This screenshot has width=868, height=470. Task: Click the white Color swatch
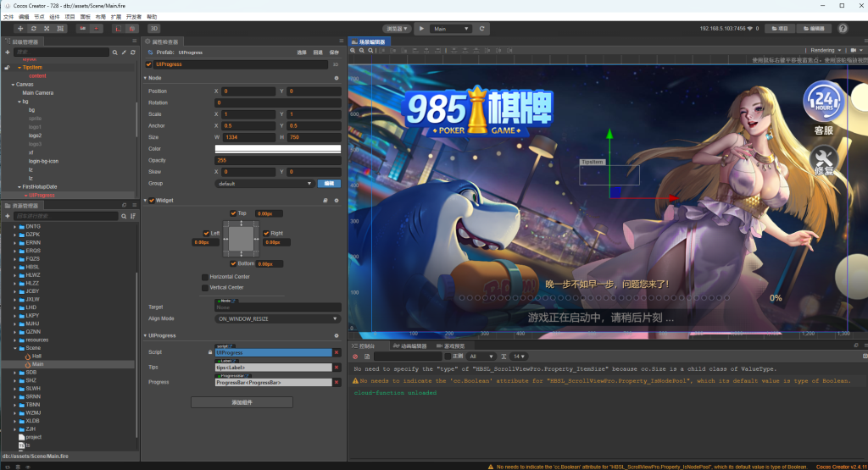[x=278, y=149]
